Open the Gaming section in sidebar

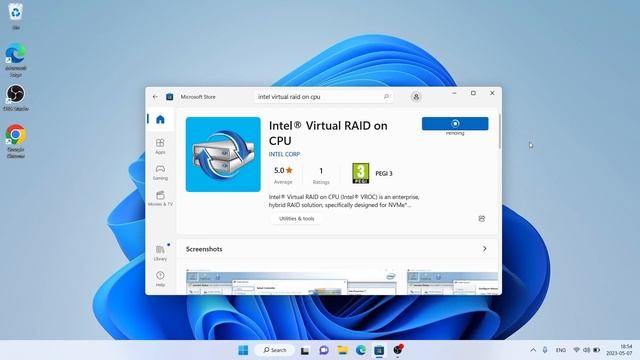[x=160, y=172]
